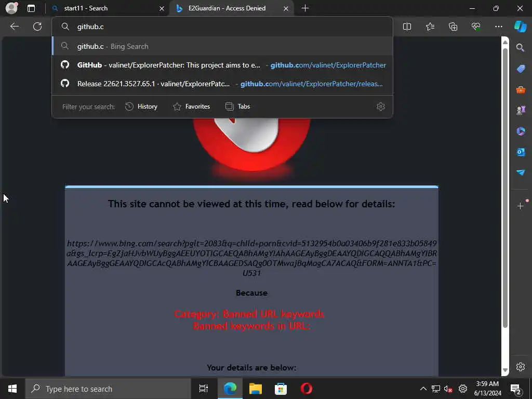Open sidebar Games chess icon
The width and height of the screenshot is (532, 399).
coord(521,110)
